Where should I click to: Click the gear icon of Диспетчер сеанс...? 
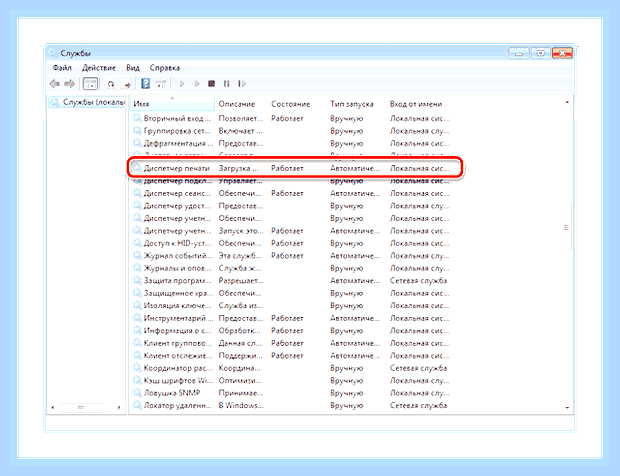[137, 193]
